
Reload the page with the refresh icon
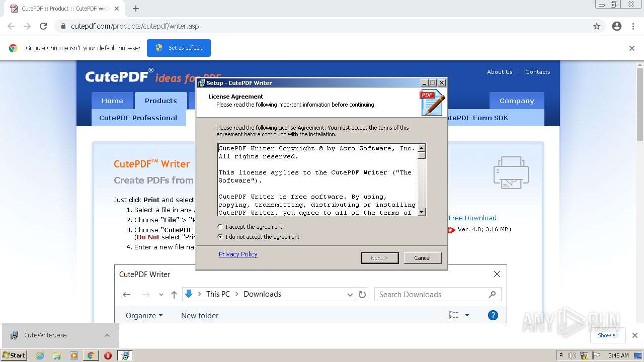tap(43, 26)
